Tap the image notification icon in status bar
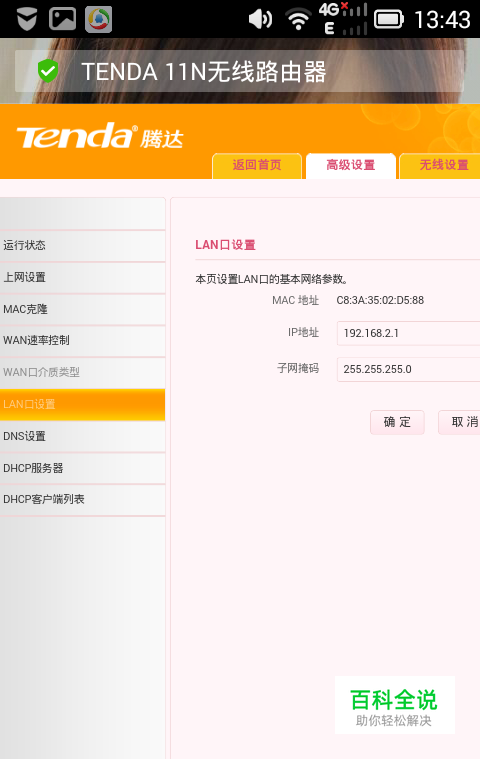Viewport: 480px width, 759px height. tap(62, 19)
